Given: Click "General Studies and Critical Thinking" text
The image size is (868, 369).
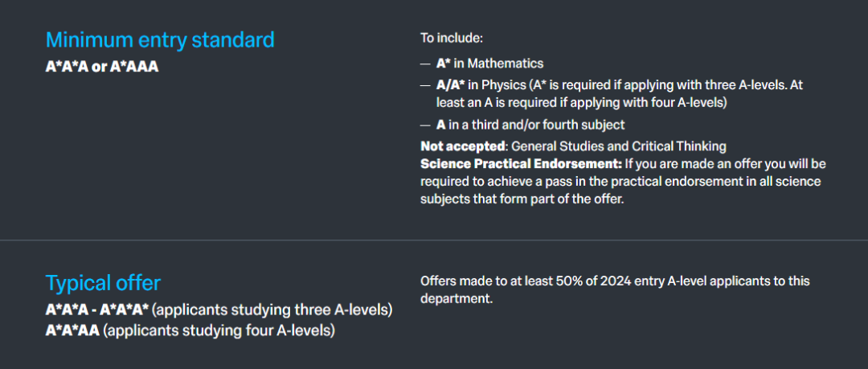Looking at the screenshot, I should coord(619,146).
